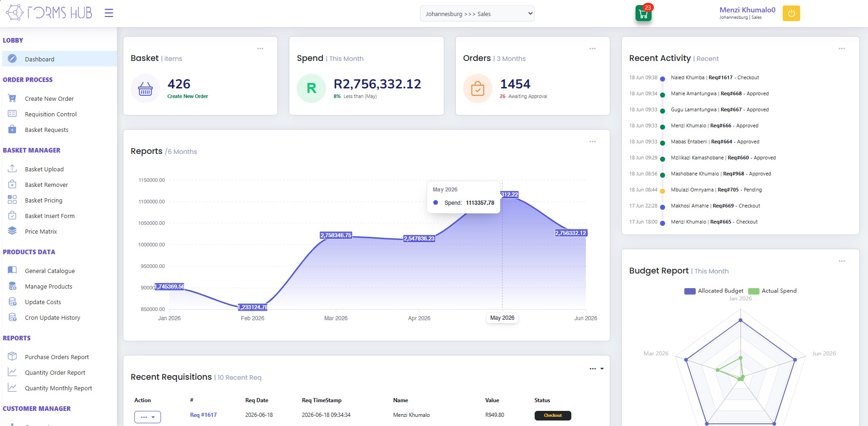The width and height of the screenshot is (868, 426).
Task: Click the Purchase Orders Report box icon
Action: [x=12, y=356]
